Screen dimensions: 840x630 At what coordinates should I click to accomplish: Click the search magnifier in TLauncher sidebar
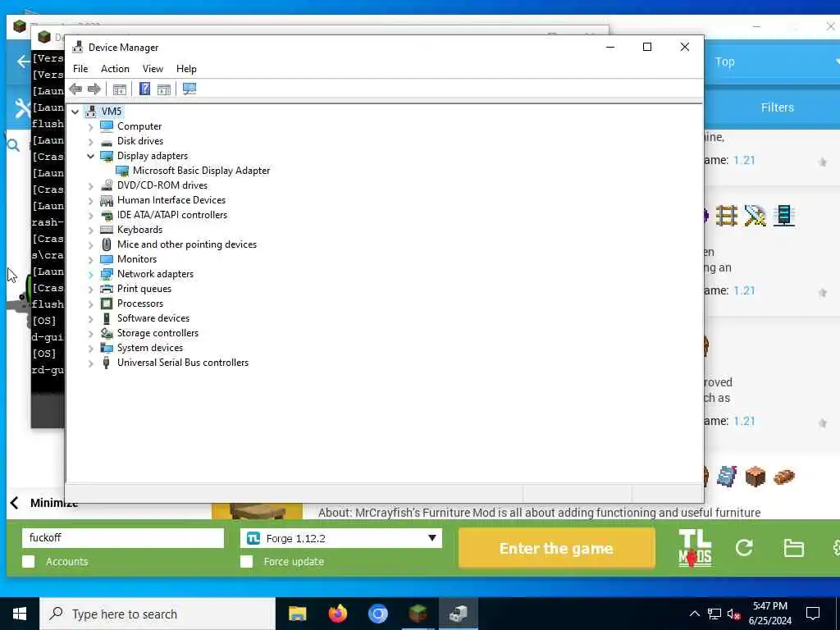(x=13, y=144)
